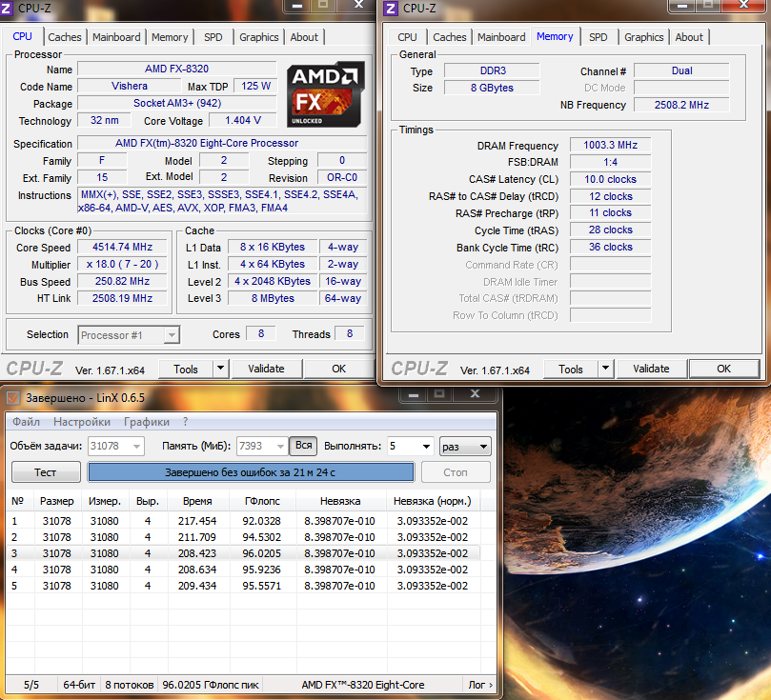771x700 pixels.
Task: Open SPD tab in right CPU-Z window
Action: pos(598,37)
